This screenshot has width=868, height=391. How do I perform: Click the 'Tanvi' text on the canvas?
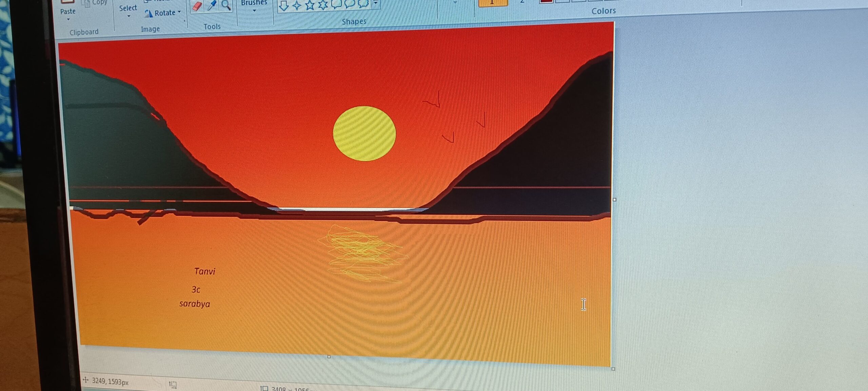(204, 271)
